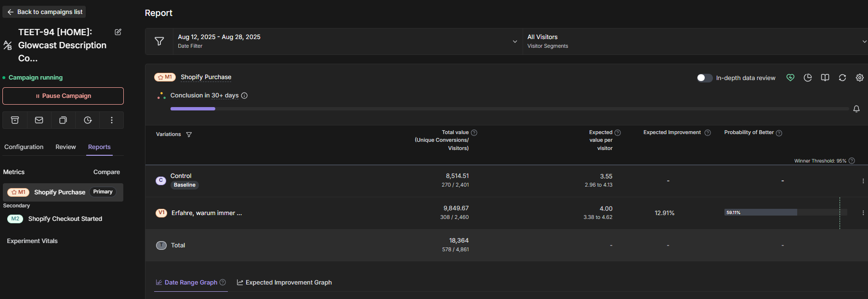Screen dimensions: 868x299
Task: Filter variations using the funnel icon
Action: pyautogui.click(x=189, y=135)
